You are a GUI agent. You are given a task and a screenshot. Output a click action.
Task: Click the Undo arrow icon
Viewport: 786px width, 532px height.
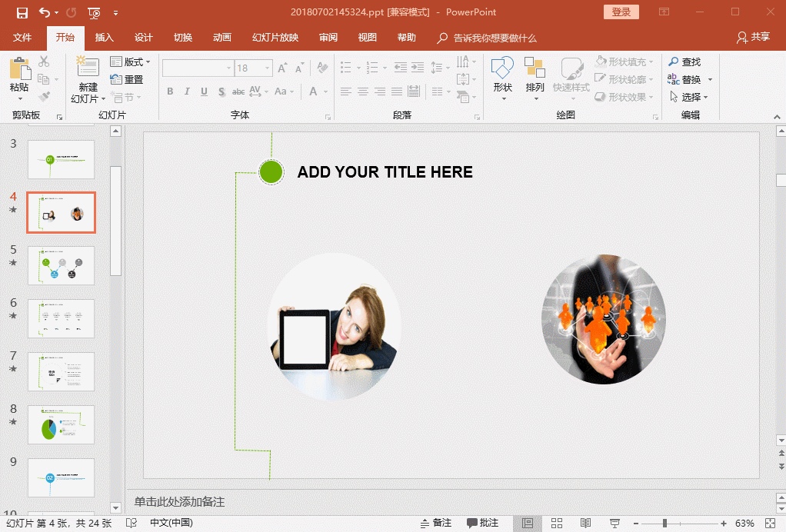[x=44, y=12]
